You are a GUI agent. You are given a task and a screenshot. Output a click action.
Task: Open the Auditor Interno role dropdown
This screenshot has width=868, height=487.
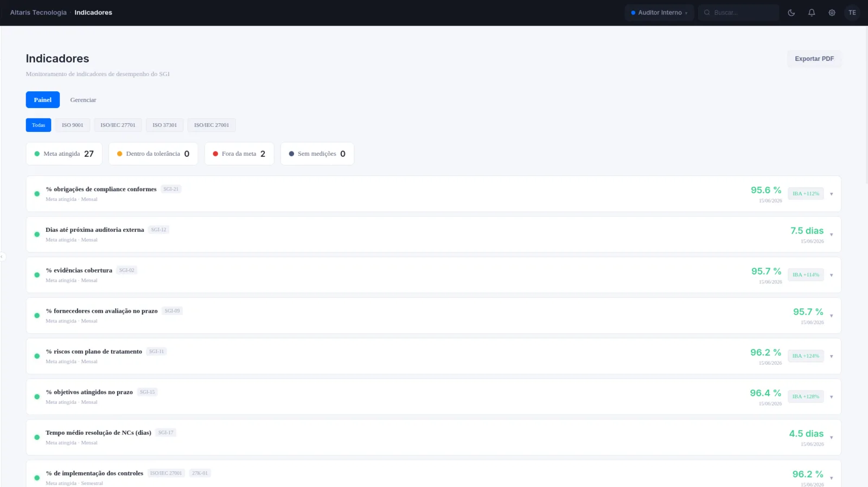pos(659,12)
